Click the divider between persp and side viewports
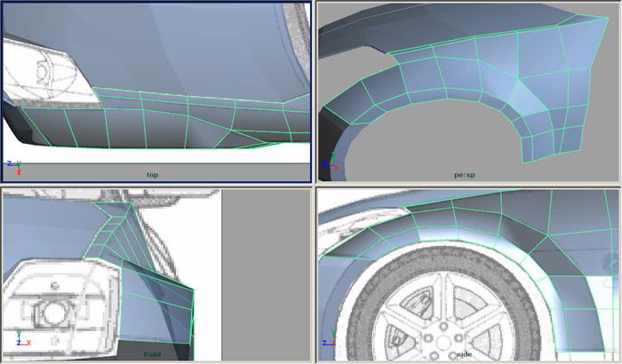 [468, 185]
